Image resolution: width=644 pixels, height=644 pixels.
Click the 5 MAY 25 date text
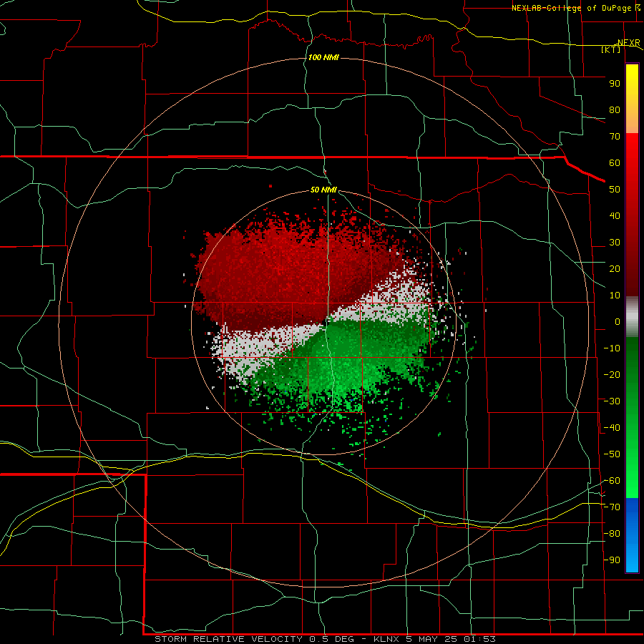point(434,639)
